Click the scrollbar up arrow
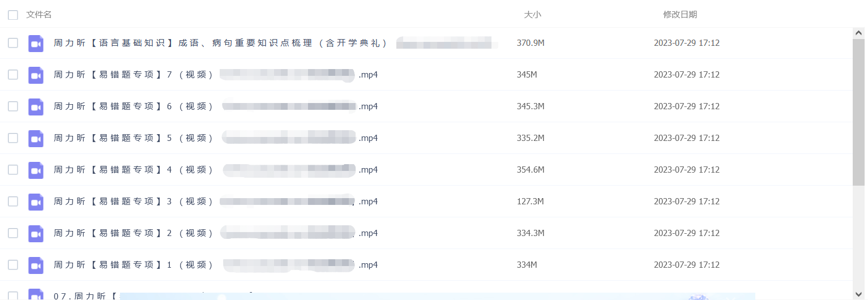Image resolution: width=868 pixels, height=300 pixels. click(x=858, y=33)
